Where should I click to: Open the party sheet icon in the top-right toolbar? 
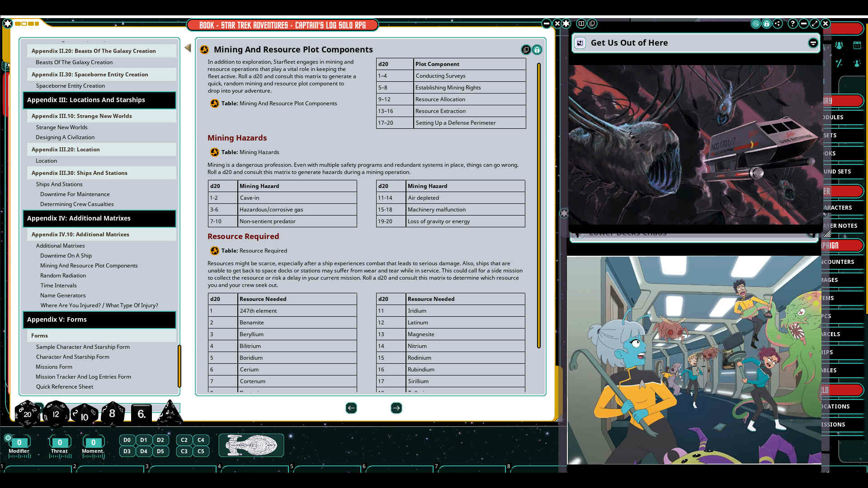pyautogui.click(x=840, y=45)
